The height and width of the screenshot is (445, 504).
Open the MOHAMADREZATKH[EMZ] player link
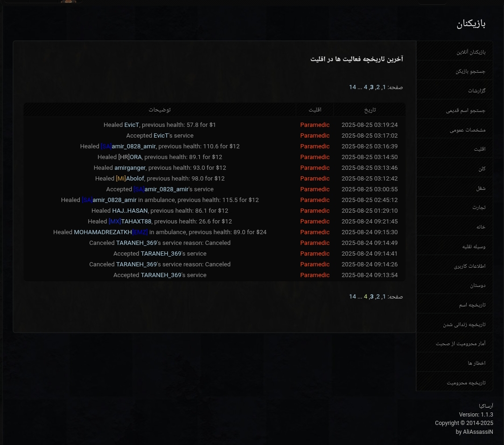pyautogui.click(x=111, y=232)
